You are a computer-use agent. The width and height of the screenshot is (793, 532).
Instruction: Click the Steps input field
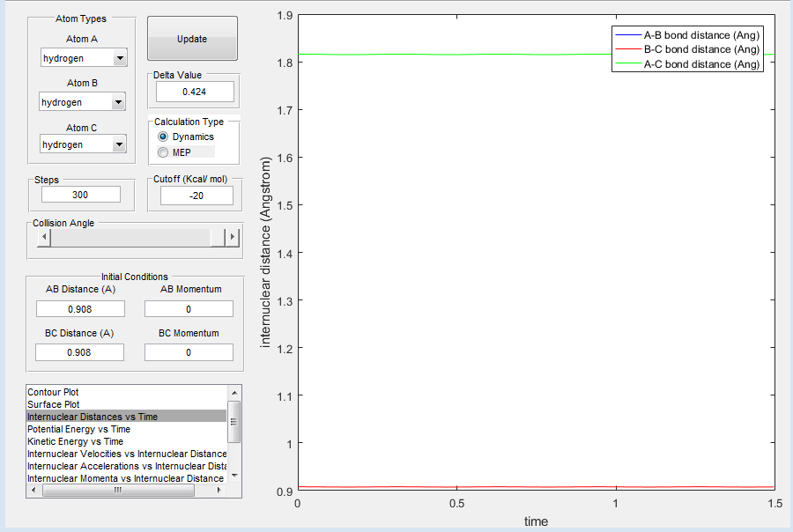(80, 194)
